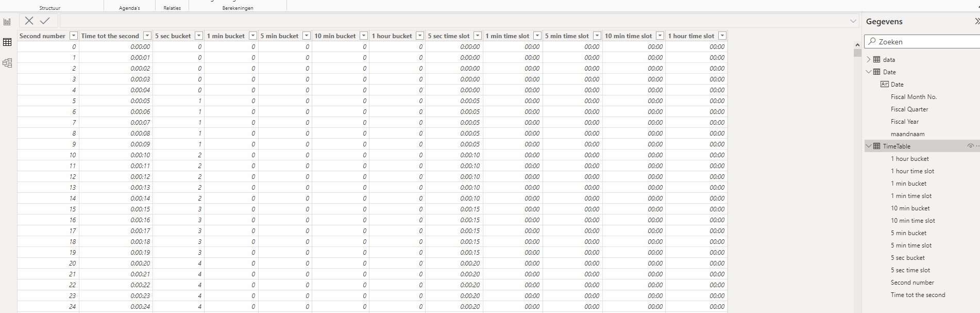Click the Zoeken search field
Viewport: 980px width, 313px height.
922,42
